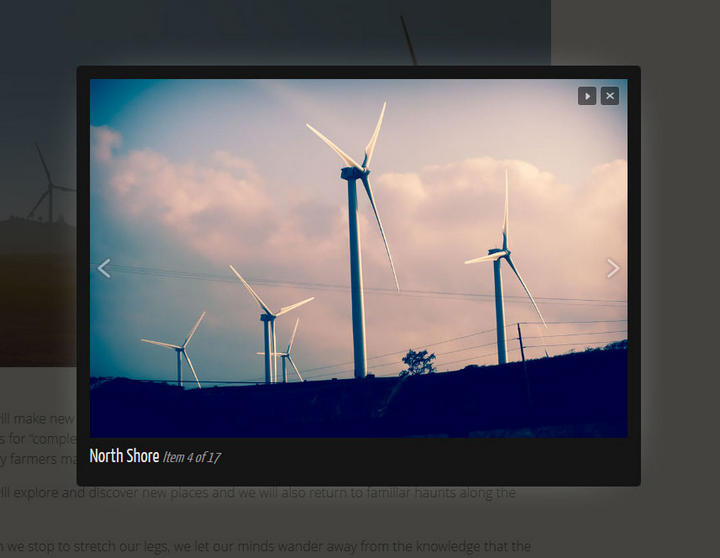Click the leftmost small turbine in the photo
This screenshot has height=558, width=720.
pos(180,362)
